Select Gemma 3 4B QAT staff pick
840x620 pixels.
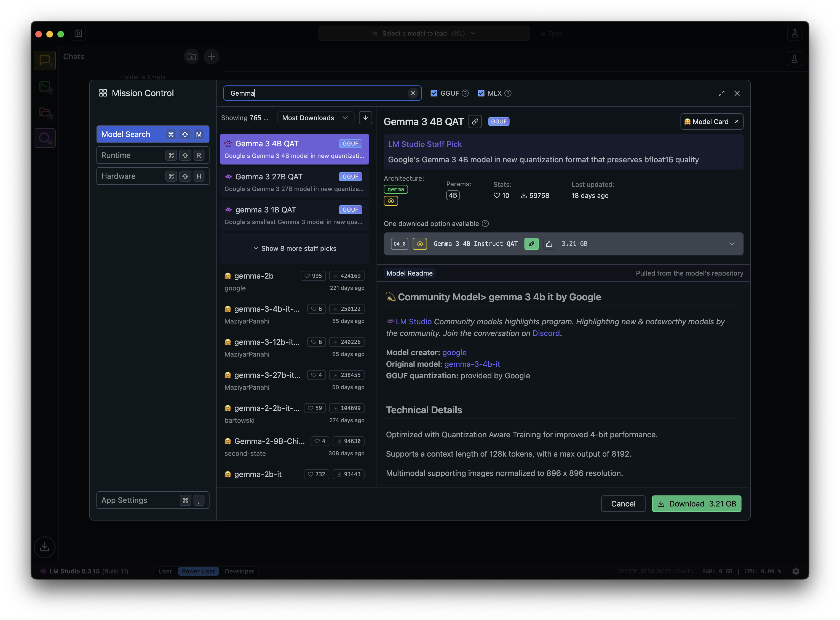(x=295, y=149)
